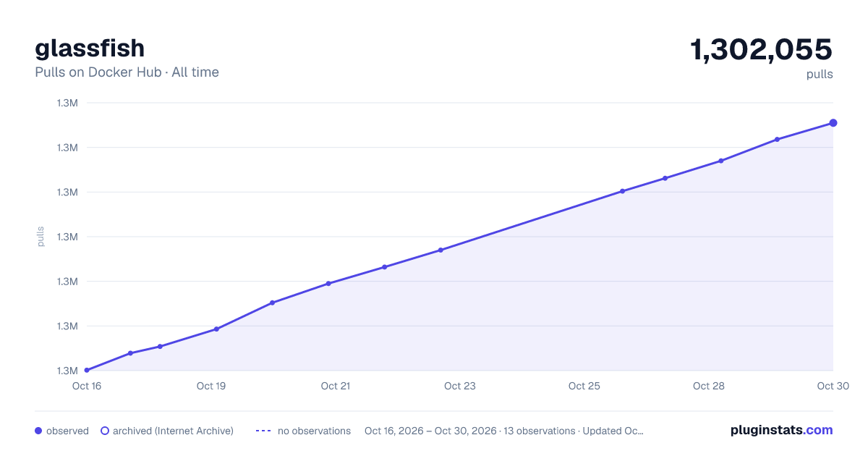
Task: Click the no observations dashed legend marker
Action: click(263, 431)
